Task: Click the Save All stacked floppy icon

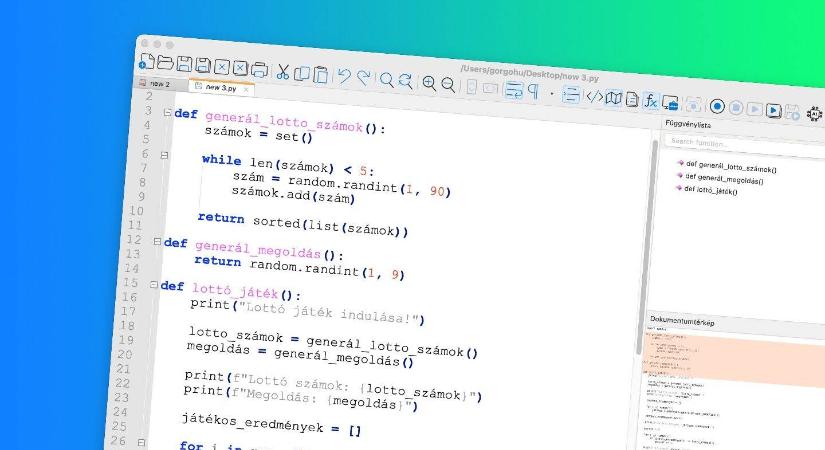Action: [203, 65]
